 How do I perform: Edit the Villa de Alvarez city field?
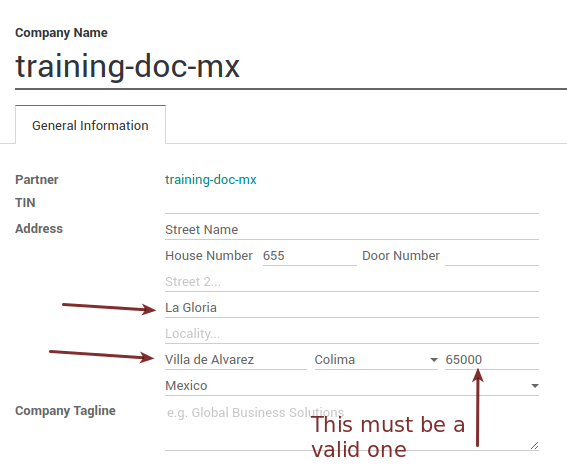pyautogui.click(x=236, y=360)
